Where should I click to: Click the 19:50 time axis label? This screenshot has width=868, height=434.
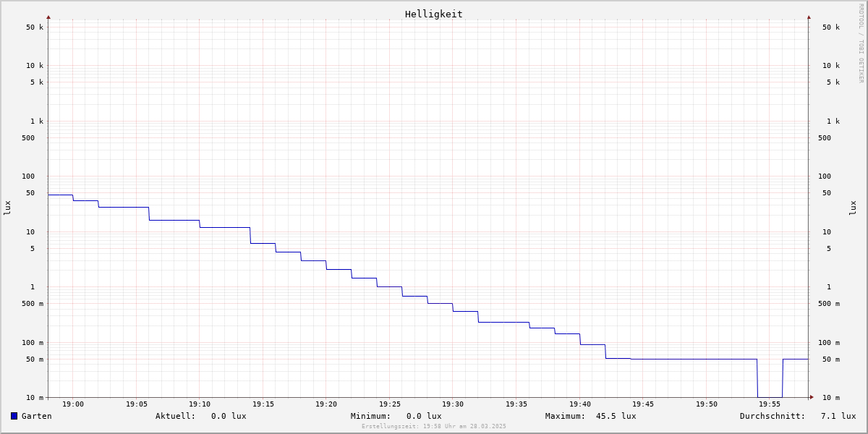click(707, 404)
